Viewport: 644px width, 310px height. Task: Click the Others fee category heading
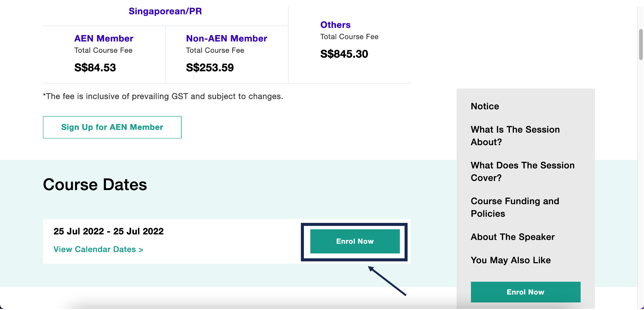click(x=335, y=25)
